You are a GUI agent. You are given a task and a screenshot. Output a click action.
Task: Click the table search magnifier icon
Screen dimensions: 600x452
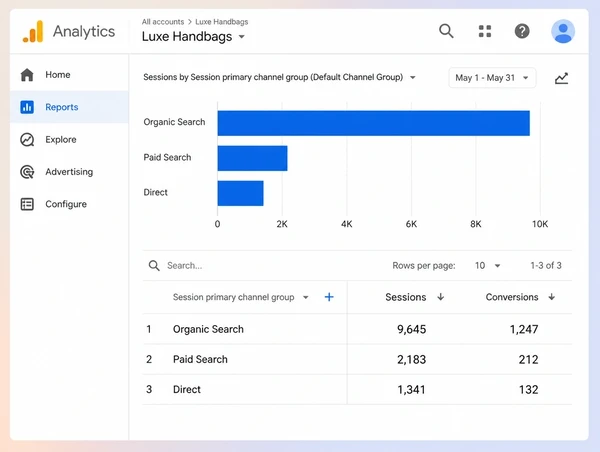154,266
